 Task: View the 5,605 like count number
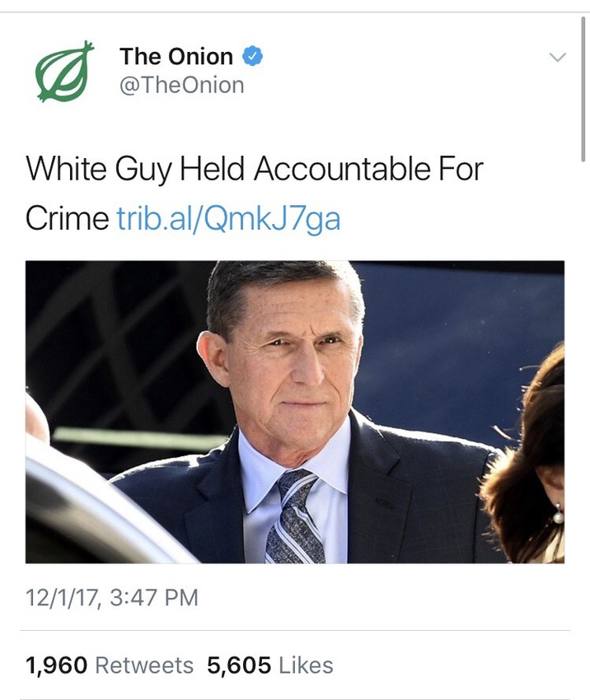[238, 665]
